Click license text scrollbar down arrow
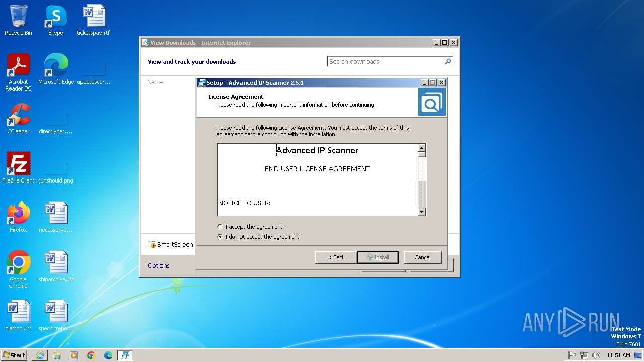The image size is (644, 362). (x=422, y=212)
